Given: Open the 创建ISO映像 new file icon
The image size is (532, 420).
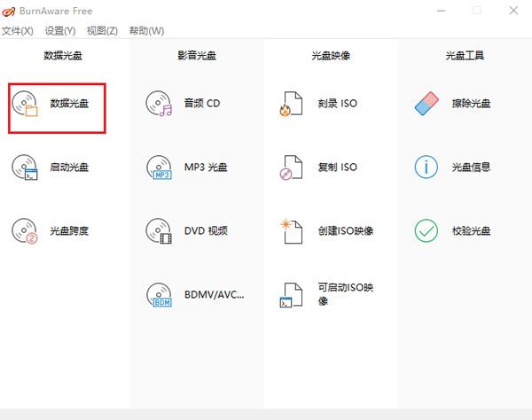Looking at the screenshot, I should point(291,231).
